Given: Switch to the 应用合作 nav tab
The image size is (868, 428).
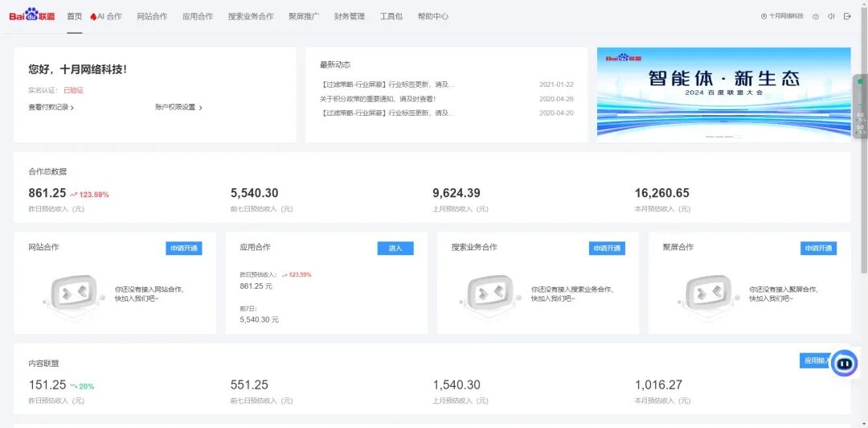Looking at the screenshot, I should tap(198, 16).
